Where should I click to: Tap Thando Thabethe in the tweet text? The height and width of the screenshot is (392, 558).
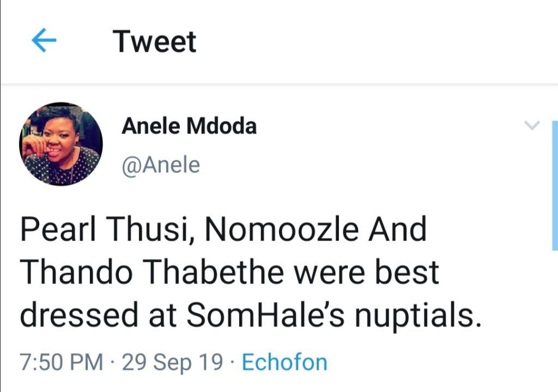[152, 273]
